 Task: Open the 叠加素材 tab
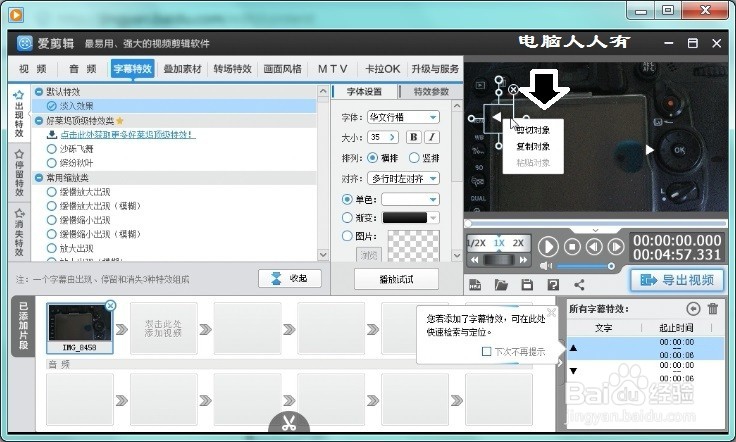coord(182,69)
